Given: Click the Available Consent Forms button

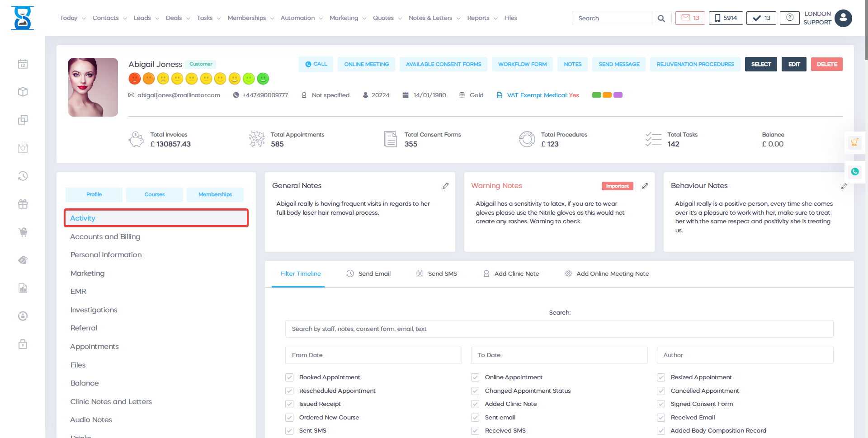Looking at the screenshot, I should (x=443, y=64).
